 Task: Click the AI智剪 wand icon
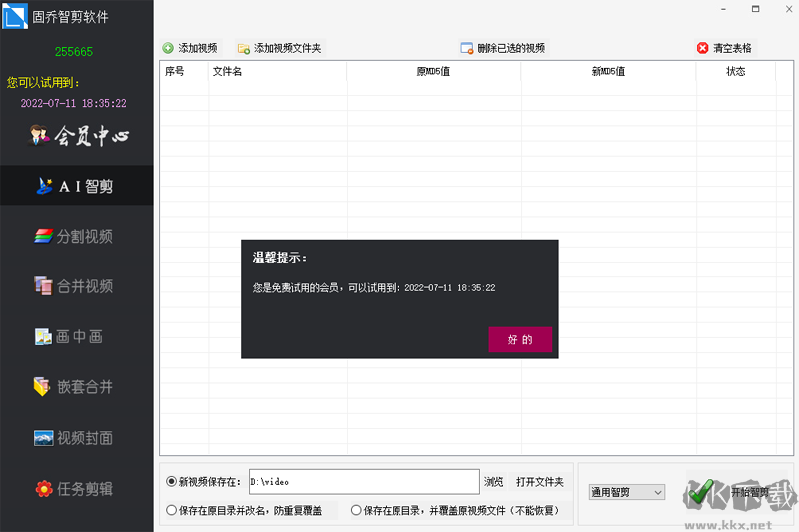point(44,186)
